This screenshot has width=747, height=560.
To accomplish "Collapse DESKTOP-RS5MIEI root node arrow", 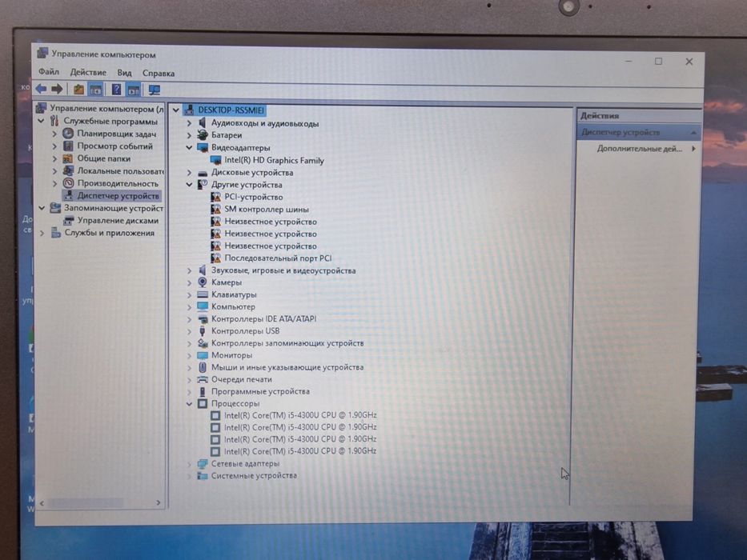I will tap(176, 110).
